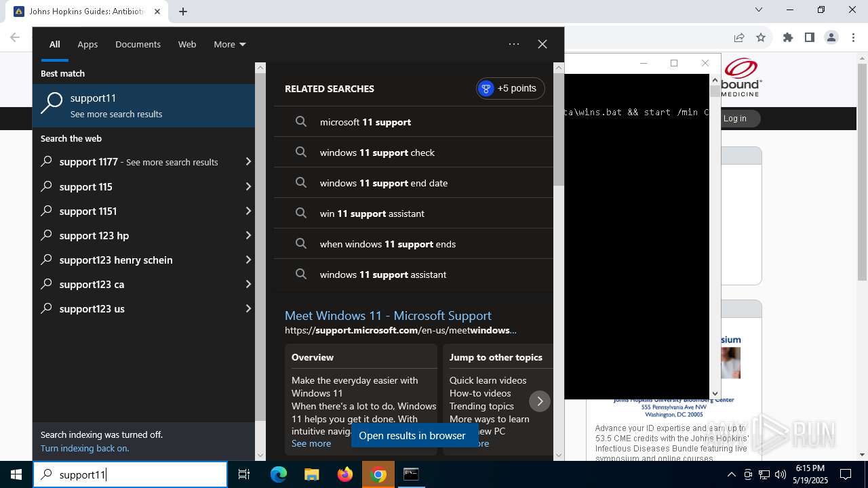
Task: Switch to the command prompt taskbar icon
Action: click(411, 474)
